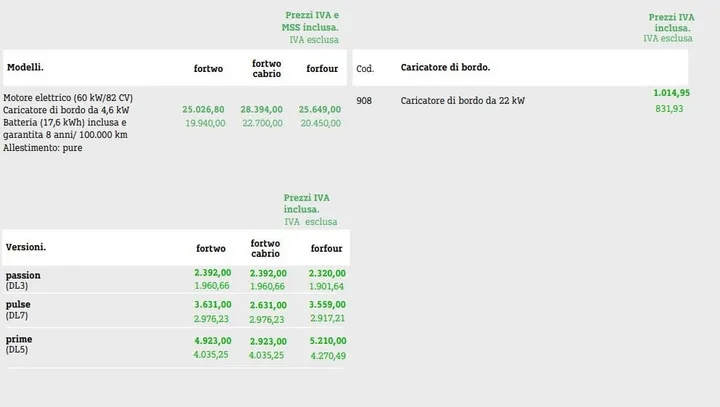Screen dimensions: 720x407
Task: Click the forfour price 25.649,00
Action: tap(319, 110)
